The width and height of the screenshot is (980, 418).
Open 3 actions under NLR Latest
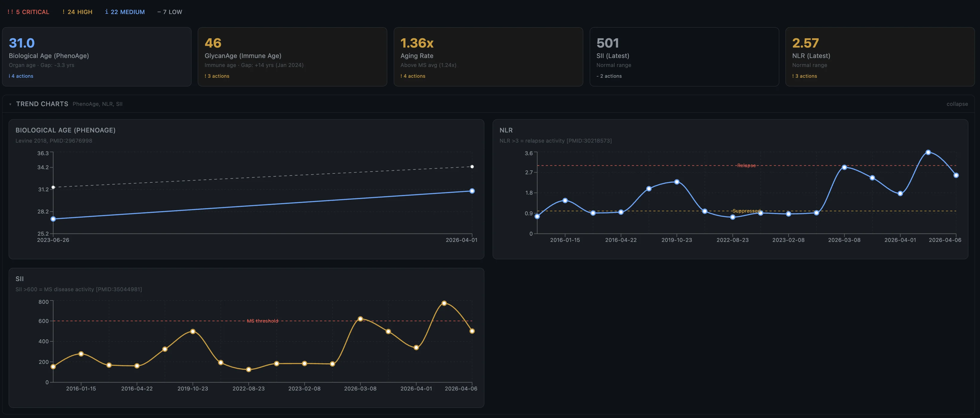[x=805, y=76]
